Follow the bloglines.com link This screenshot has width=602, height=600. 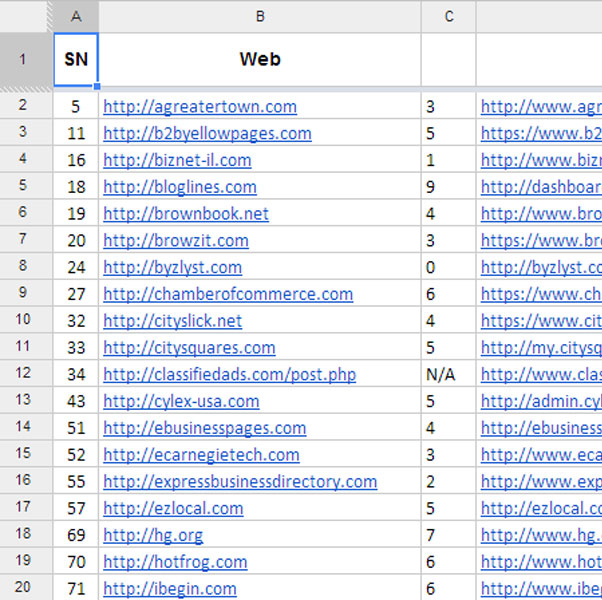coord(180,187)
